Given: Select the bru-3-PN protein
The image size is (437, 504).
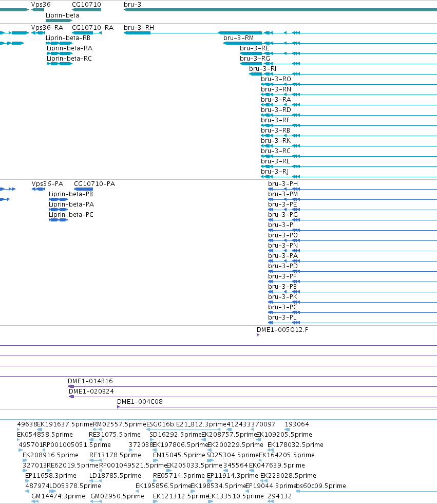Looking at the screenshot, I should 283,246.
